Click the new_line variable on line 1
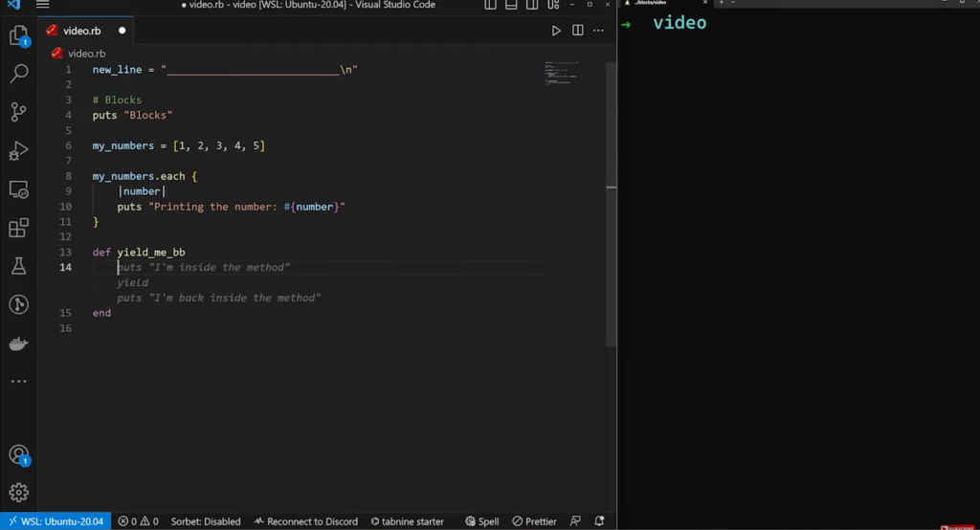This screenshot has width=980, height=530. coord(117,70)
